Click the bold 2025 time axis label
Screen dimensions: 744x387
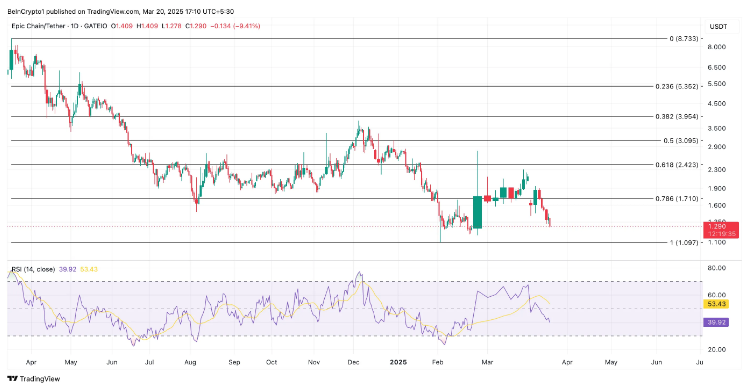pyautogui.click(x=398, y=362)
